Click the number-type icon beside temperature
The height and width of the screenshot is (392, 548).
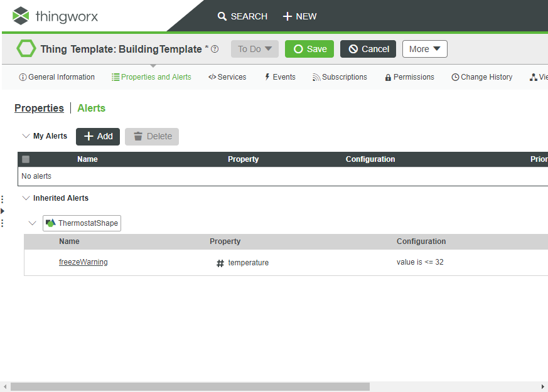(x=220, y=263)
